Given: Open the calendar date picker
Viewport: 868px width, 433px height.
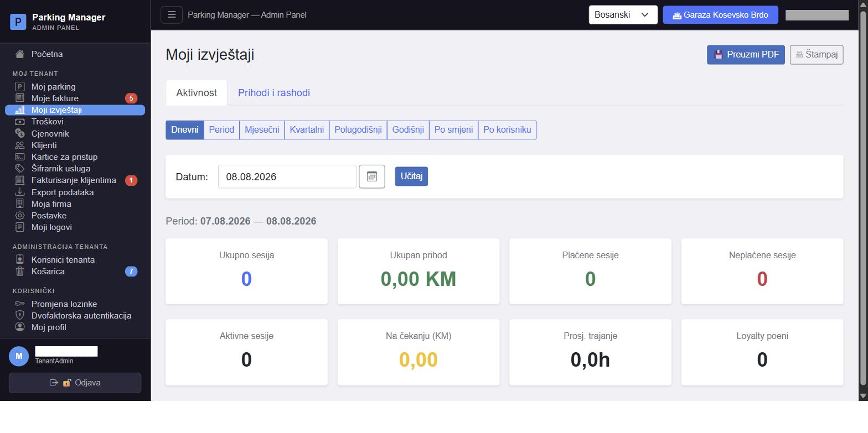Looking at the screenshot, I should 372,177.
